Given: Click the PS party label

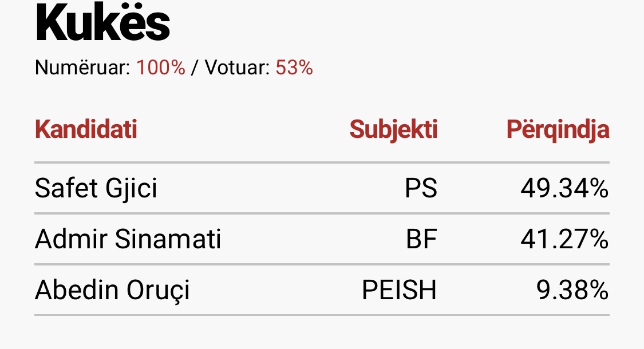Looking at the screenshot, I should (x=421, y=188).
